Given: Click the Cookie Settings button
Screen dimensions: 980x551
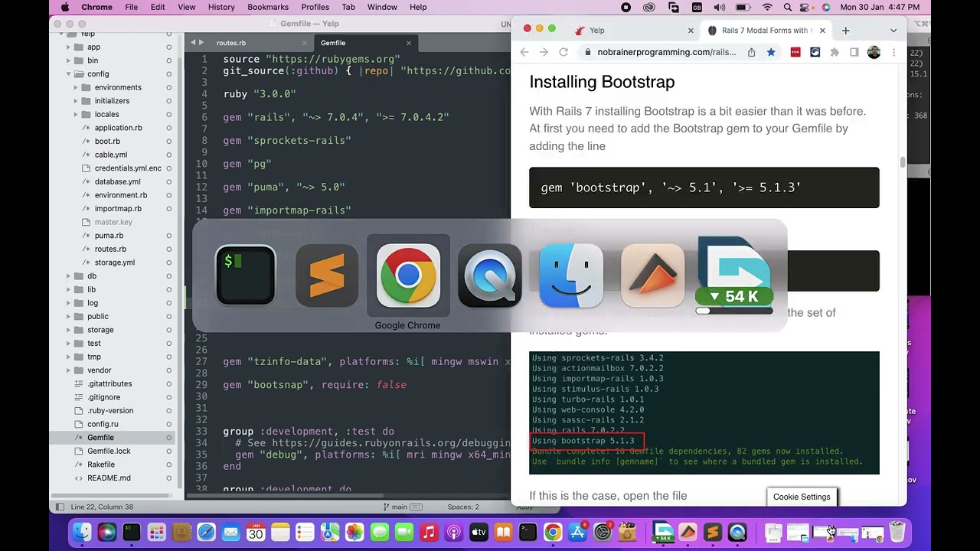Looking at the screenshot, I should point(802,497).
